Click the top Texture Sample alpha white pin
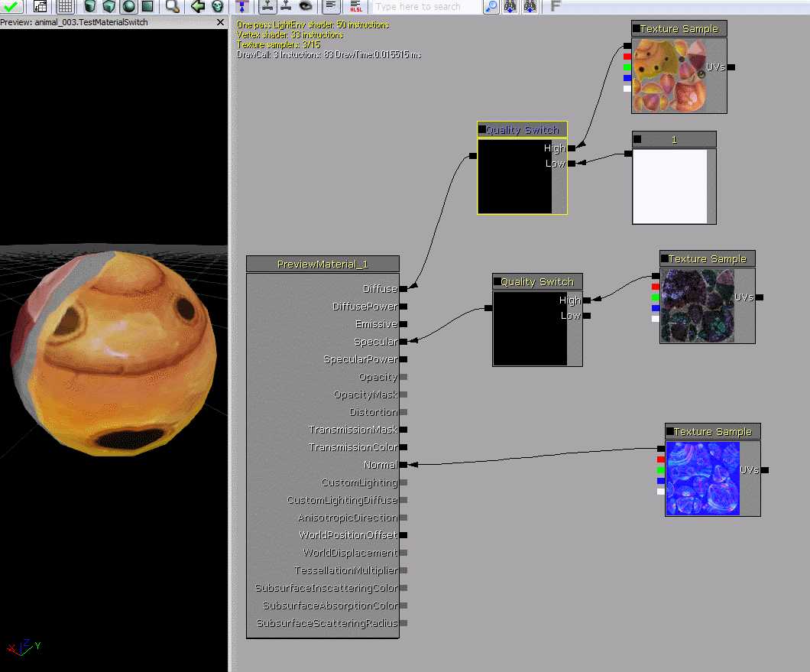Image resolution: width=810 pixels, height=672 pixels. click(x=627, y=89)
